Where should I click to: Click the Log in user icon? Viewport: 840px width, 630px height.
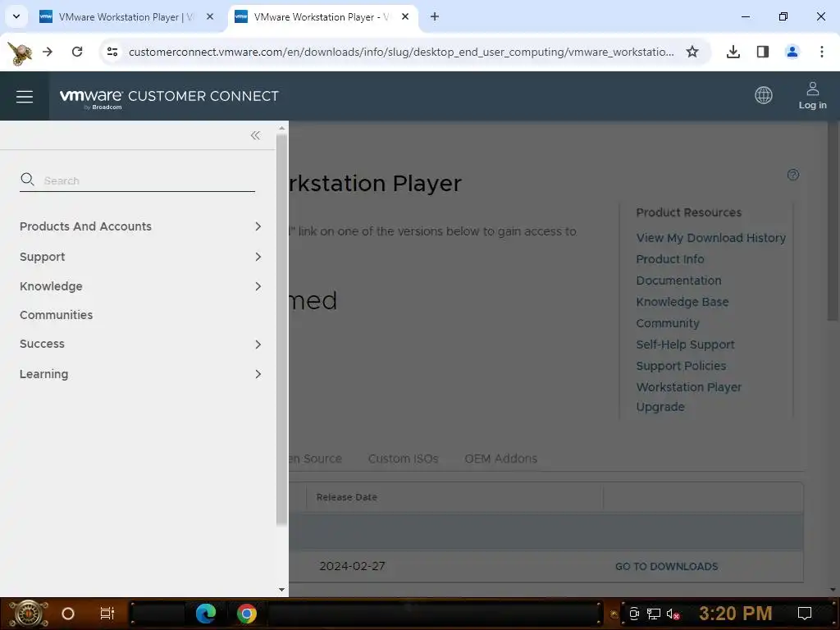tap(812, 95)
